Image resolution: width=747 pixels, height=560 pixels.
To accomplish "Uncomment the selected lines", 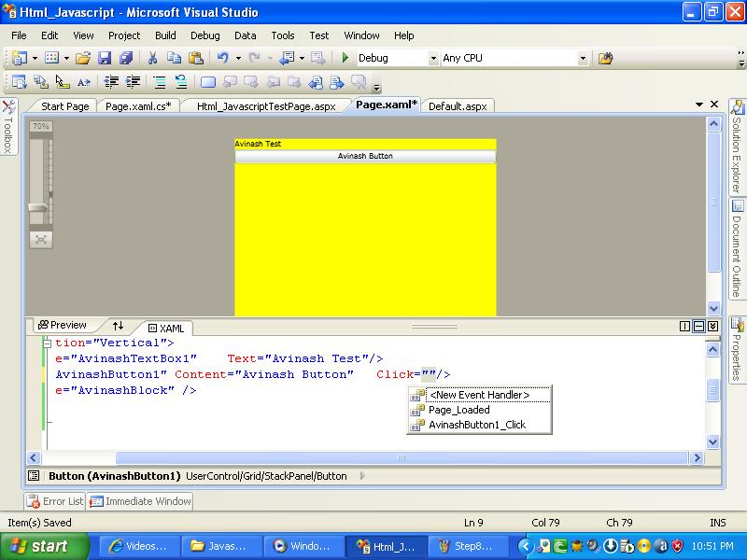I will (x=181, y=82).
